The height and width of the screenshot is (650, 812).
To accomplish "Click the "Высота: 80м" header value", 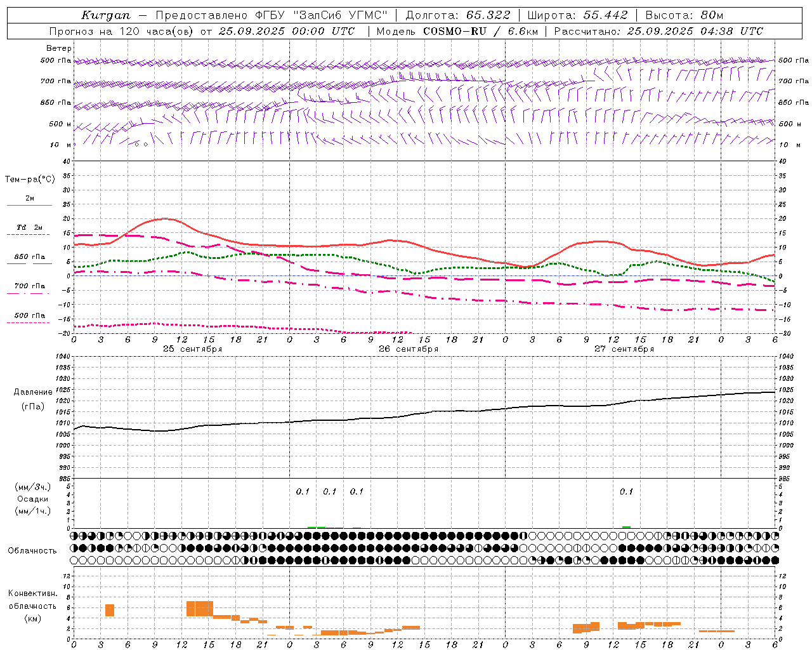I will [684, 15].
